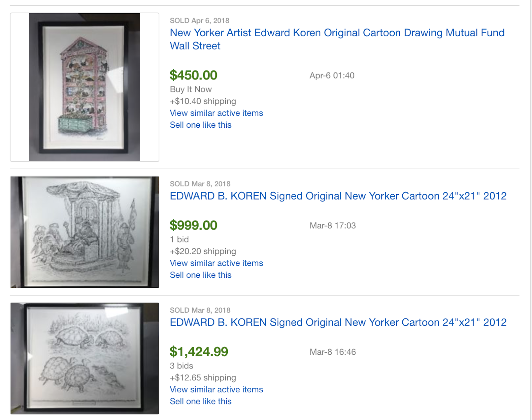Click Sell one like this under $999.00 listing
The image size is (532, 420).
click(200, 275)
